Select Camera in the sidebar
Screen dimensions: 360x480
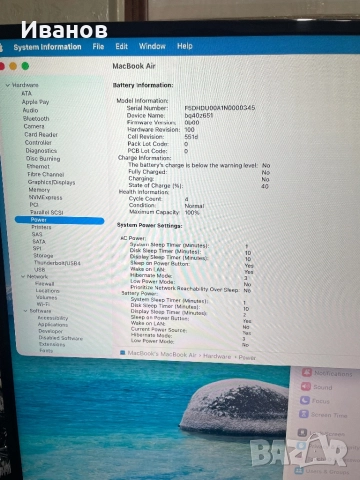click(34, 127)
